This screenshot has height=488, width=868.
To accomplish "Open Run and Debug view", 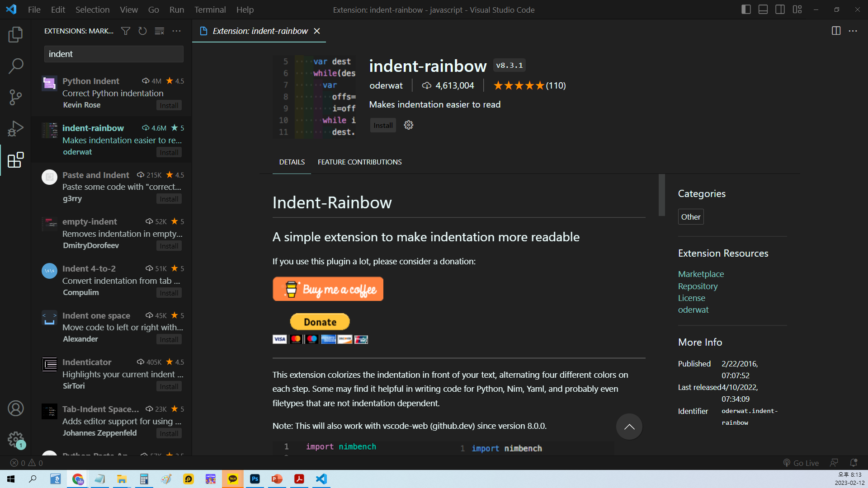I will [15, 128].
